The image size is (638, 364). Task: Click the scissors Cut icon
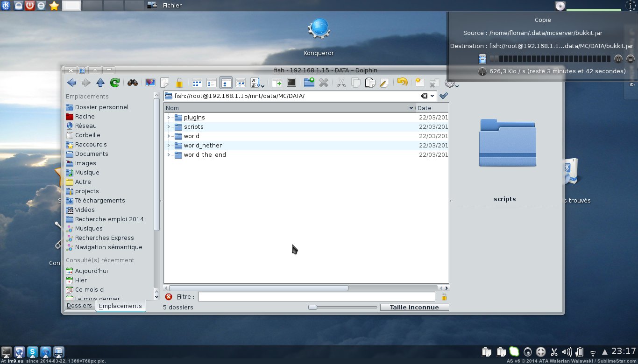(x=341, y=83)
